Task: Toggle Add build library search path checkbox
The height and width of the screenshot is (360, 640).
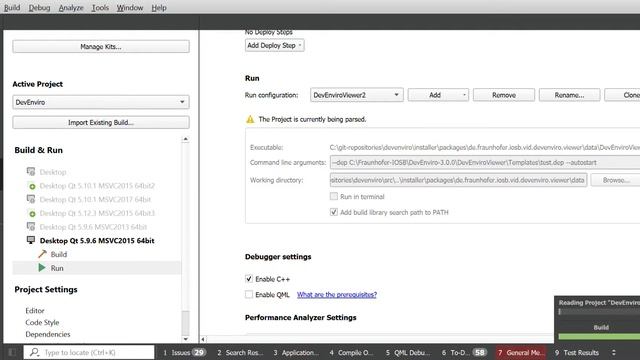Action: [x=333, y=212]
